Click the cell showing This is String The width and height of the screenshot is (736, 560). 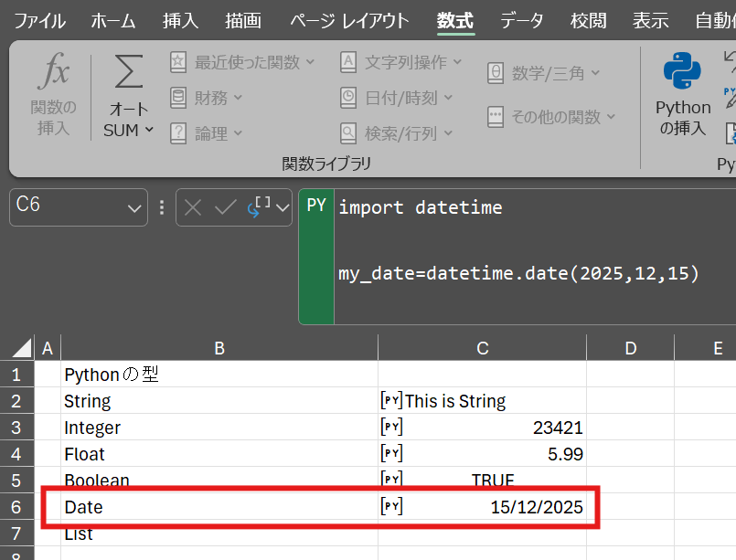[483, 401]
